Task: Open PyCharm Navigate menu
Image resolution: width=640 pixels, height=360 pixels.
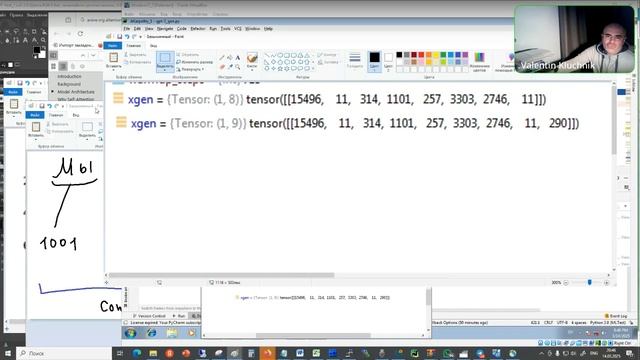Action: tap(165, 29)
